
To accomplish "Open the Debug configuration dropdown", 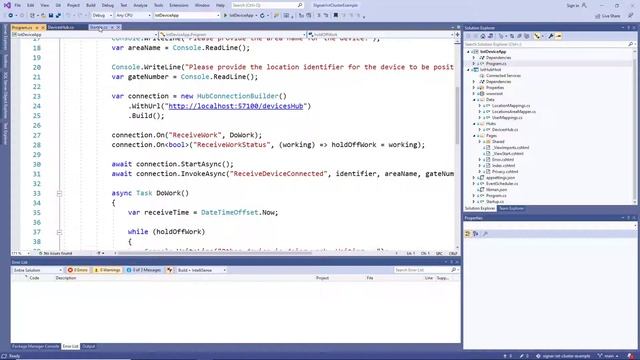I will tap(102, 16).
